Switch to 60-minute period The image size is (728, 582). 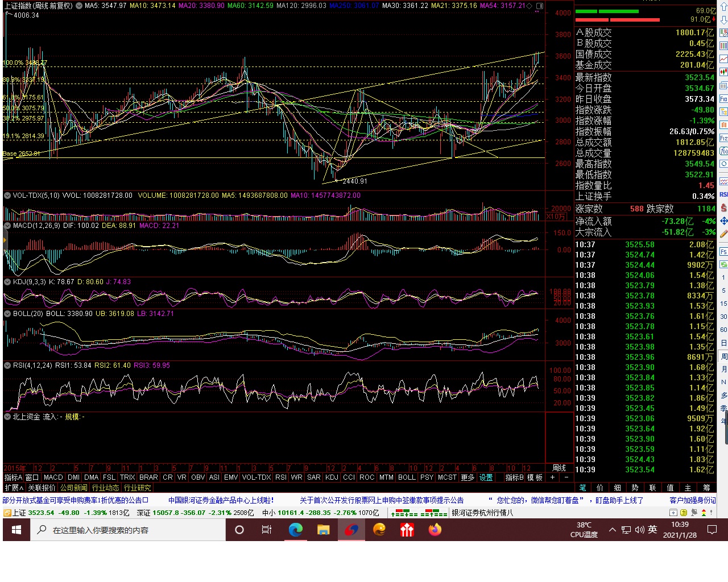click(723, 330)
